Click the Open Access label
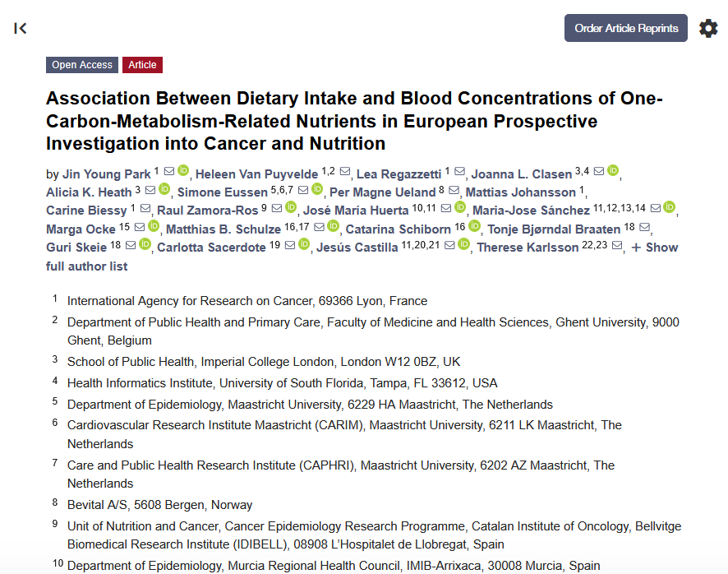The height and width of the screenshot is (574, 728). click(82, 65)
